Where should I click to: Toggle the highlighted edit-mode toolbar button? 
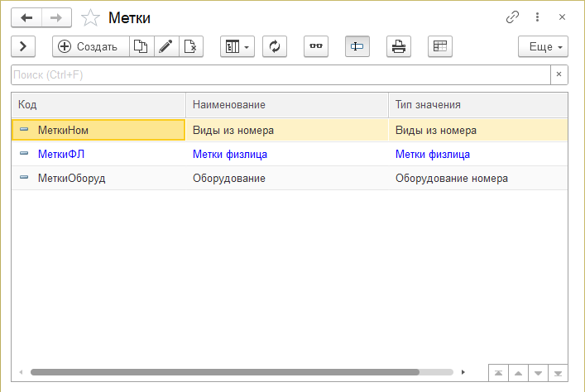tap(357, 46)
